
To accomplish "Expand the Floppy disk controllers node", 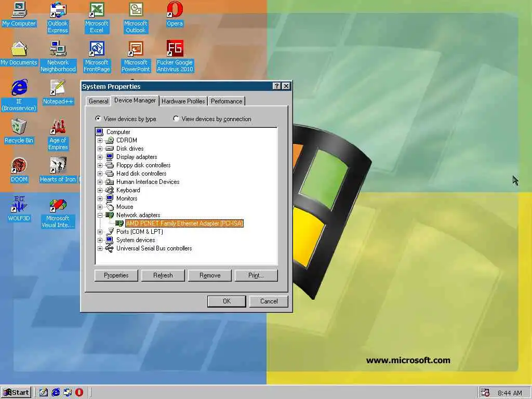I will pyautogui.click(x=100, y=166).
